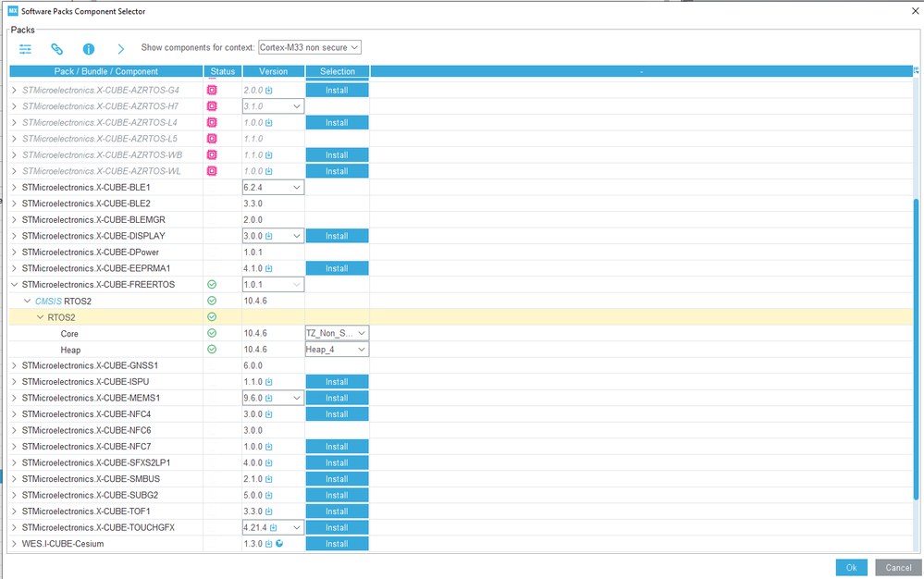Click download icon beside X-CUBE-SUBG2 version 5.0.0
924x579 pixels.
269,495
